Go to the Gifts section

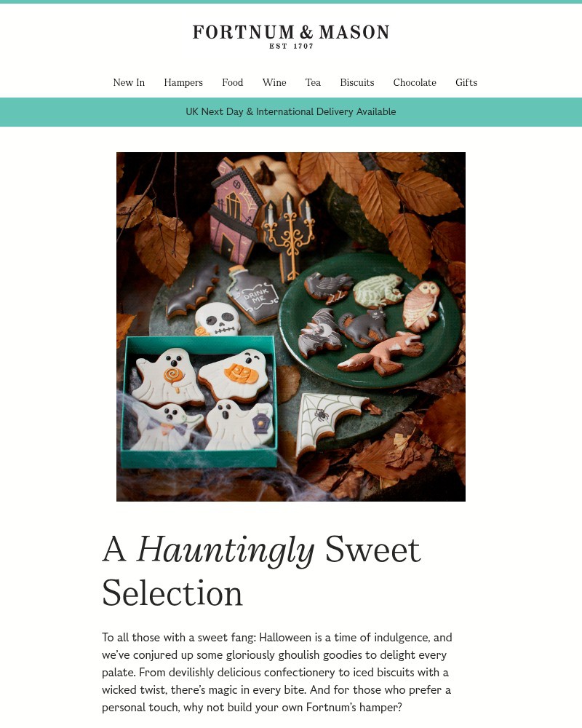tap(466, 83)
